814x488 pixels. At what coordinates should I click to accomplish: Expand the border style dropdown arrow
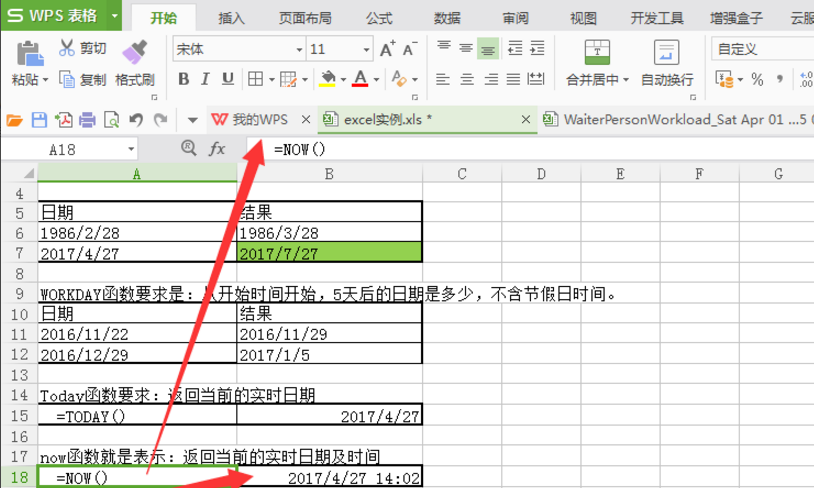pyautogui.click(x=272, y=79)
